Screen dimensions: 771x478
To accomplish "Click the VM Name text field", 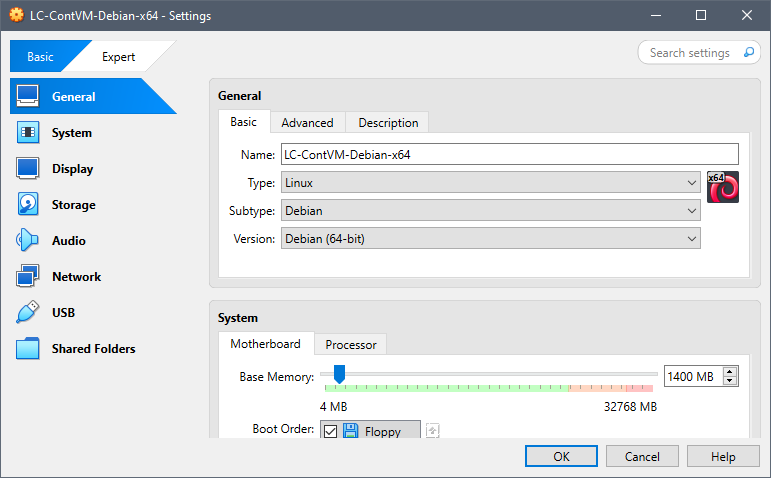I will (510, 154).
